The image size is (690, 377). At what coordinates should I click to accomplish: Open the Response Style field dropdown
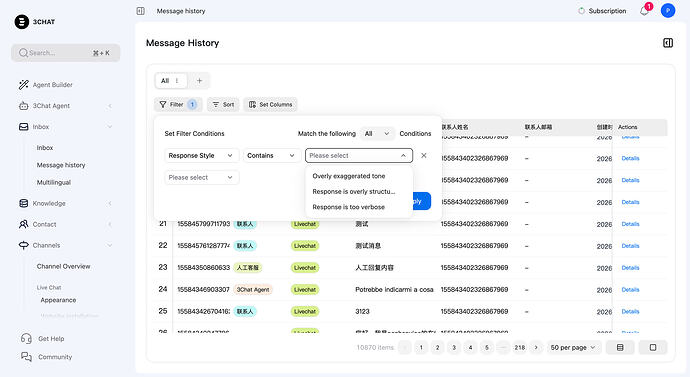tap(202, 156)
